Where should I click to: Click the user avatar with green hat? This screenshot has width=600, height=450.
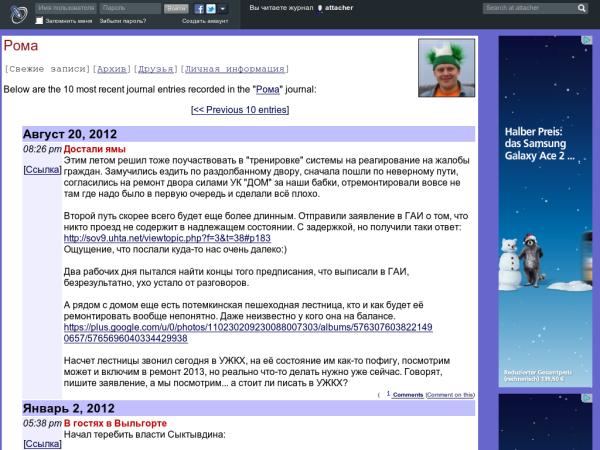(x=447, y=68)
